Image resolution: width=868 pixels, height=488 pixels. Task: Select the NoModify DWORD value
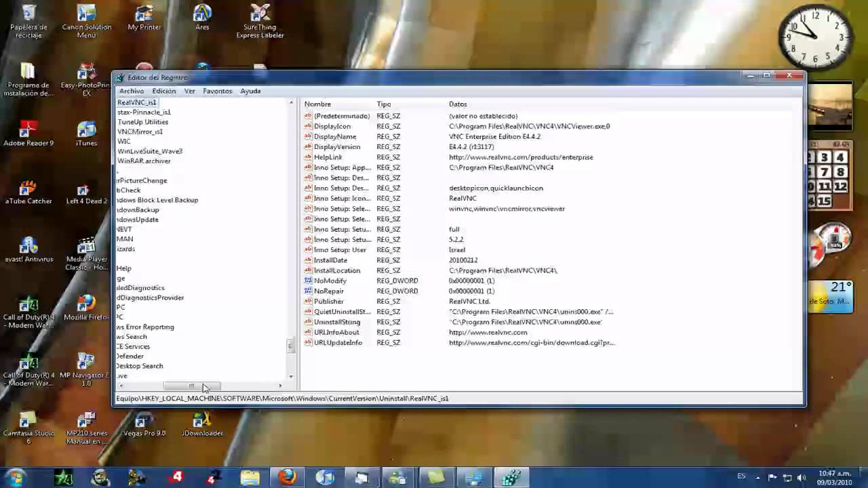[x=330, y=281]
